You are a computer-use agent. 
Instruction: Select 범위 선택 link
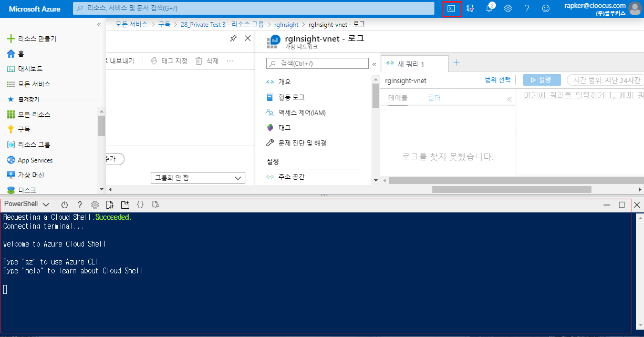point(497,80)
